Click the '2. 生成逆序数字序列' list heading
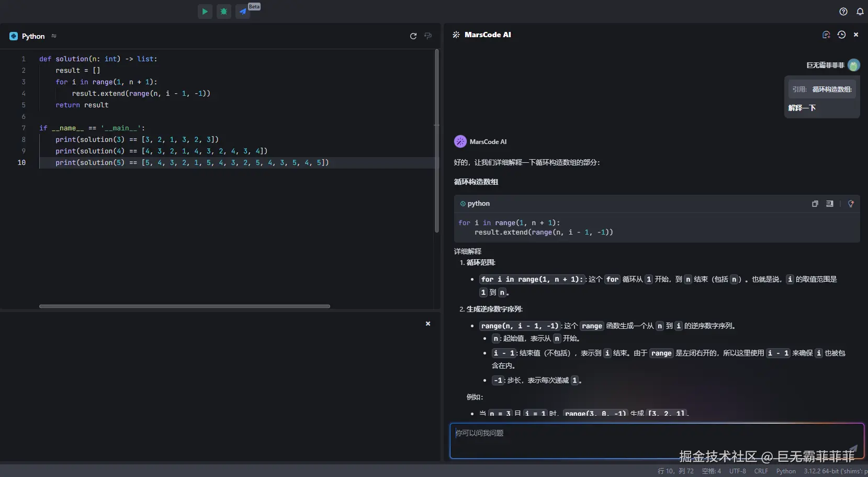Viewport: 868px width, 477px height. tap(491, 309)
